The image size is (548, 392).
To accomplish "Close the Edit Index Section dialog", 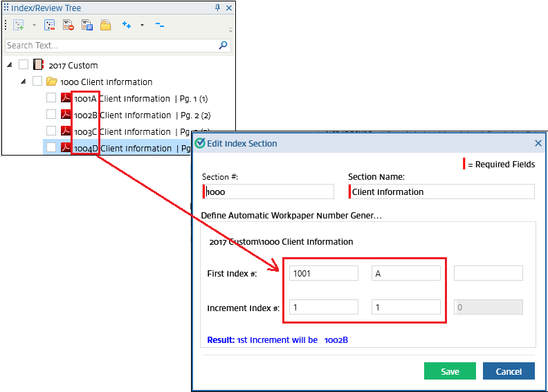I will click(538, 143).
